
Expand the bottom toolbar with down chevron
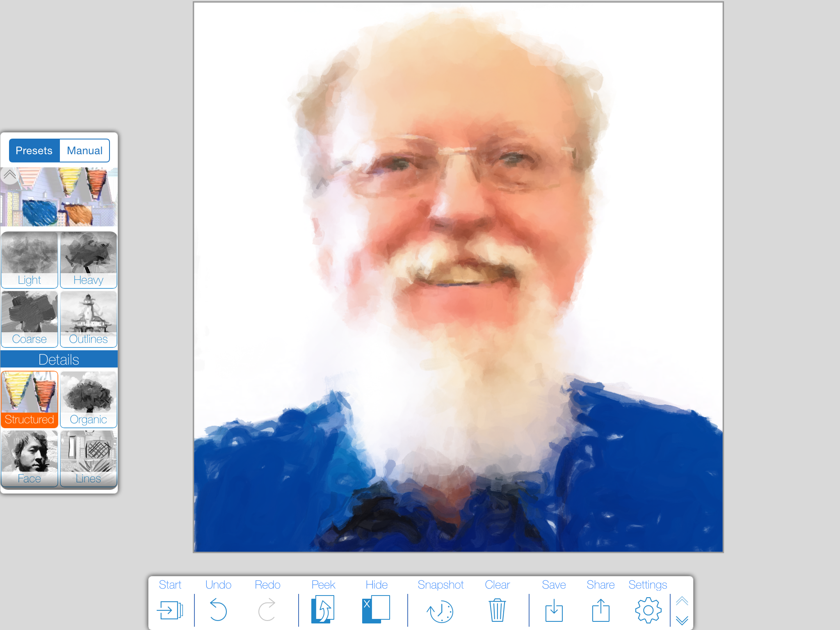coord(682,620)
